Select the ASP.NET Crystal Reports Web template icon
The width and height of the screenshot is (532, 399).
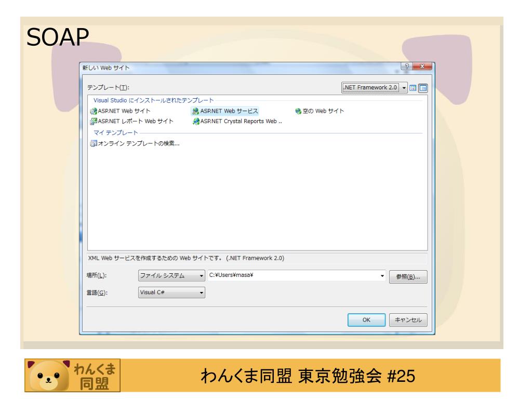196,122
